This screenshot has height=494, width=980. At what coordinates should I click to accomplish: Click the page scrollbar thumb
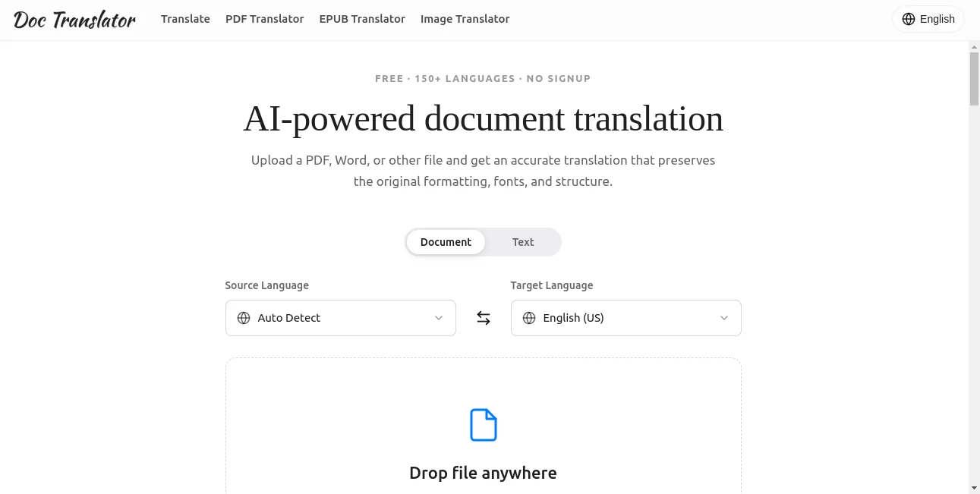coord(975,79)
